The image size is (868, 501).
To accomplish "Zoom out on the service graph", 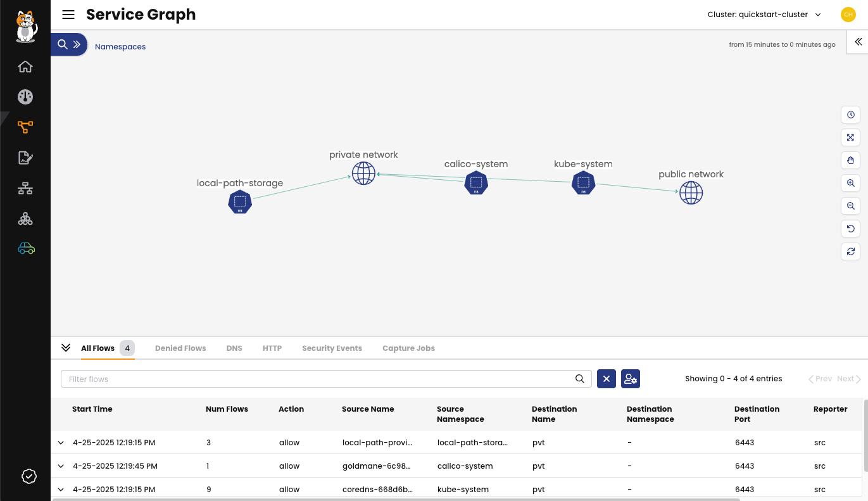I will pos(850,206).
